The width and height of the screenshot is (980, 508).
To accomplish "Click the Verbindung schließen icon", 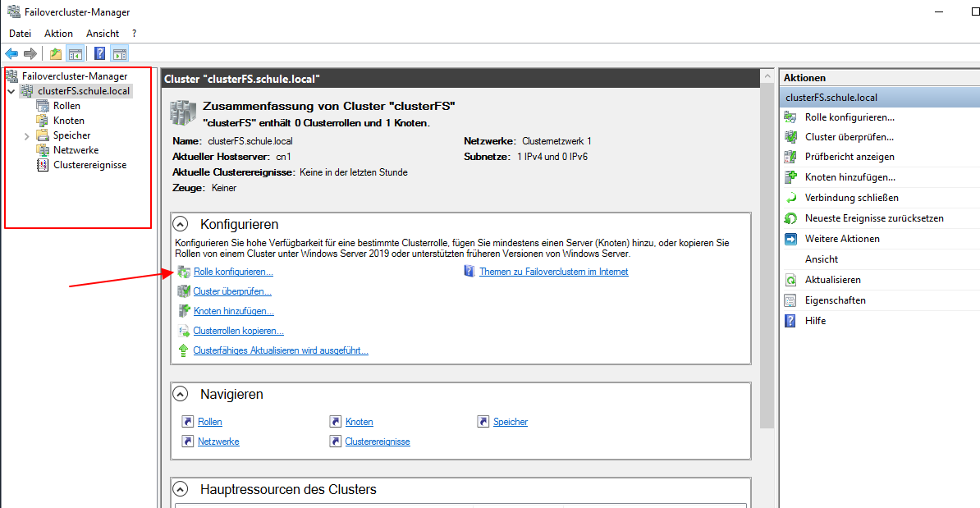I will click(x=791, y=197).
